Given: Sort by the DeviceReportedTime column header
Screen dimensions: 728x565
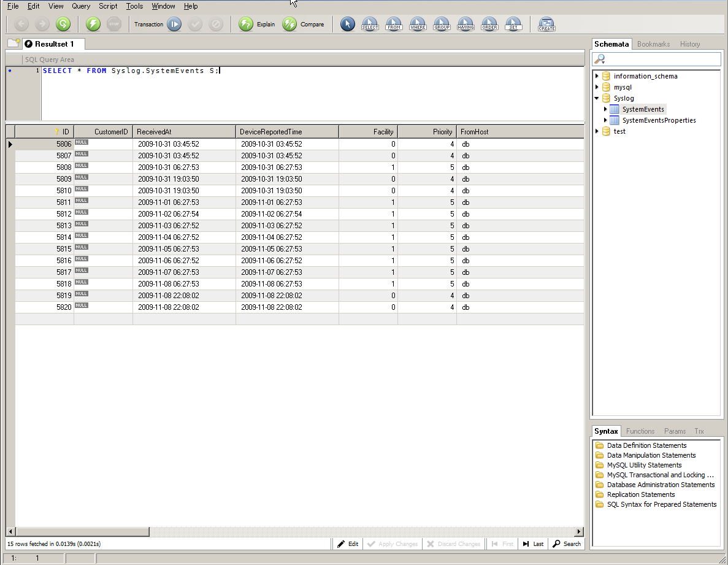Looking at the screenshot, I should tap(288, 132).
